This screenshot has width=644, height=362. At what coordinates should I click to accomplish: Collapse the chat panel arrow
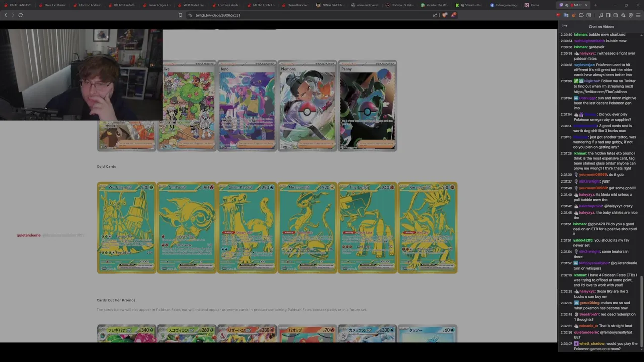(x=565, y=26)
